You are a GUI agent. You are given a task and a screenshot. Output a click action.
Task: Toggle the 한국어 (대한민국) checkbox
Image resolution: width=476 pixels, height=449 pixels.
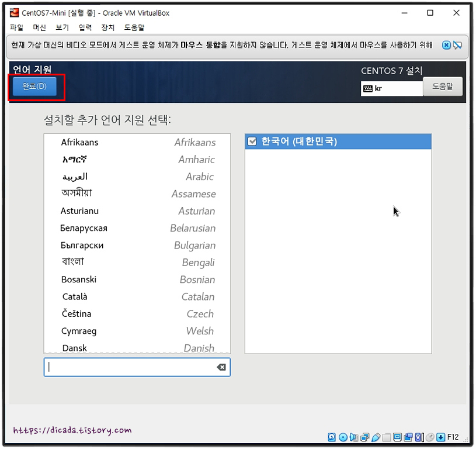point(252,141)
